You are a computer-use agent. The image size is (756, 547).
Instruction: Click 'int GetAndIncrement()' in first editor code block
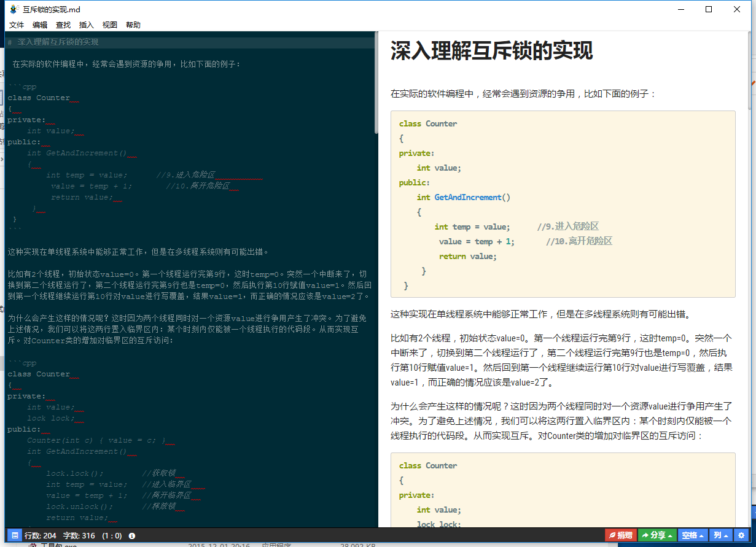pos(77,153)
